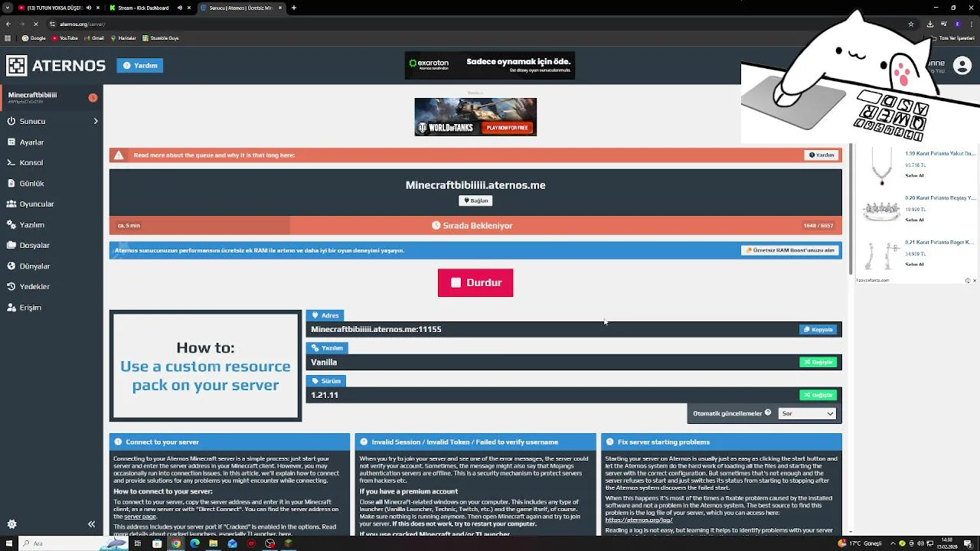The height and width of the screenshot is (551, 980).
Task: Click the warning triangle icon in notice
Action: (x=119, y=155)
